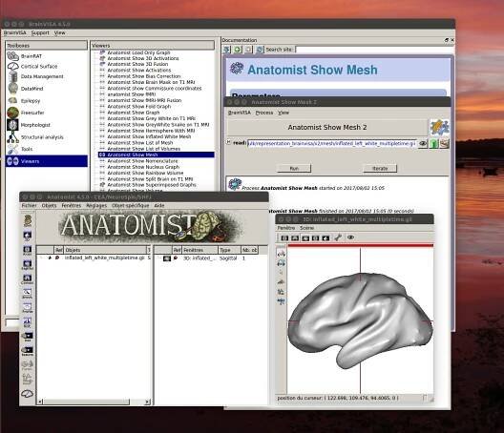Open a Browser window in Anatomist

click(28, 294)
